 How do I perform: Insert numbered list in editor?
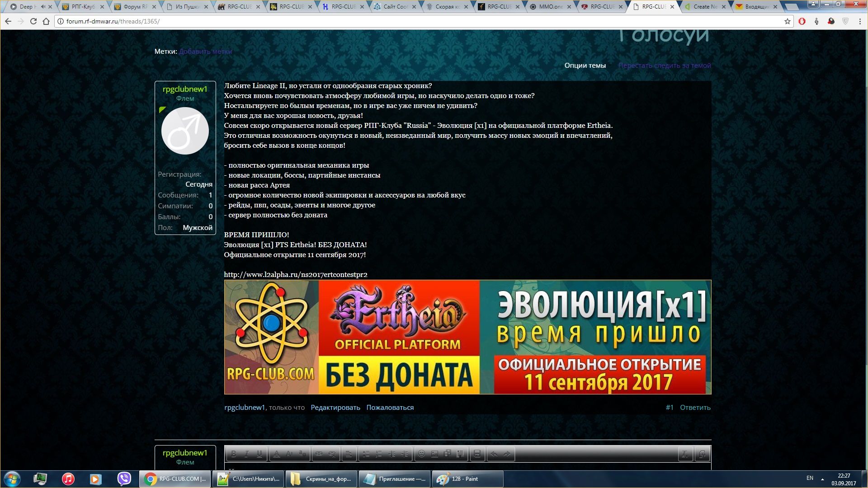[x=379, y=454]
